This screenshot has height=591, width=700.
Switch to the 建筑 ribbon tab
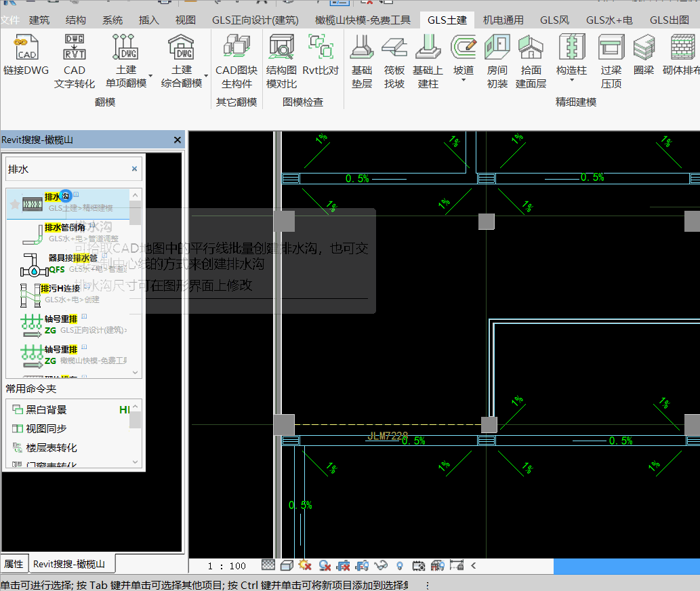(x=39, y=20)
